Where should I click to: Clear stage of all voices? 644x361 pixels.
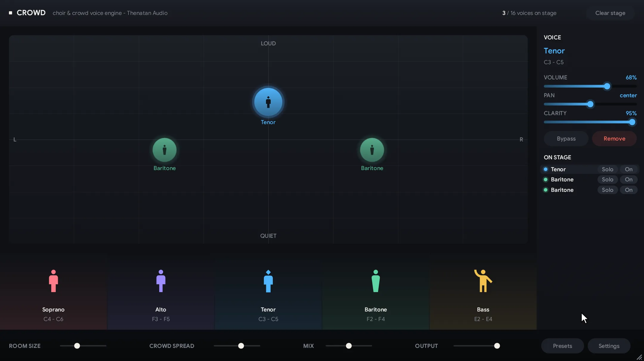610,13
